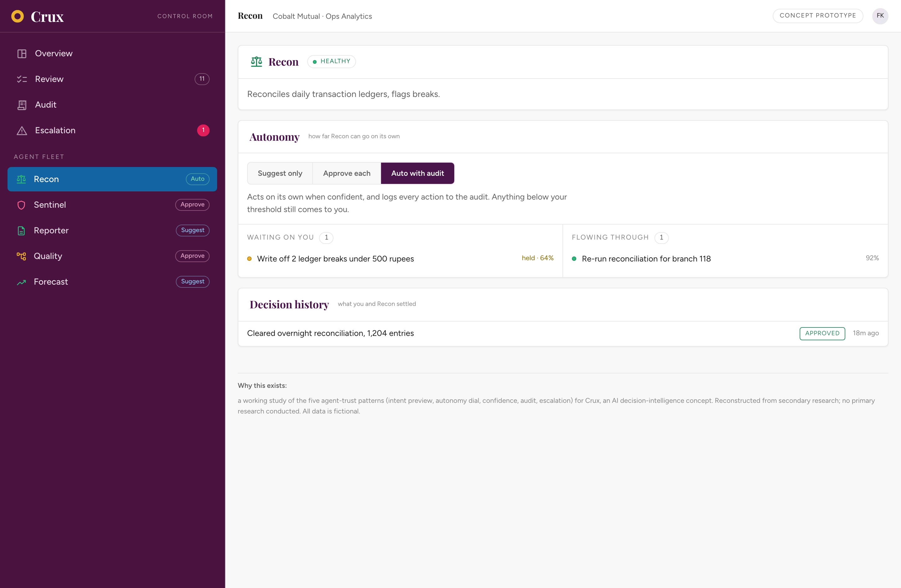Select the Reporter agent
The image size is (901, 588).
click(112, 231)
